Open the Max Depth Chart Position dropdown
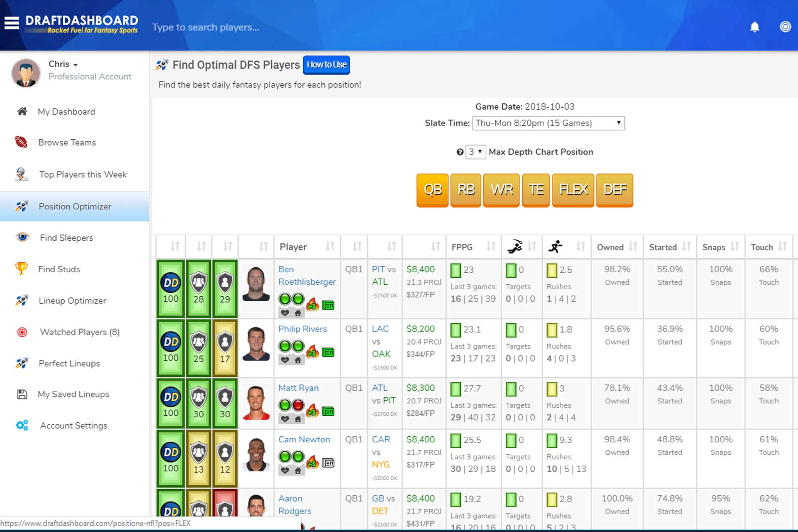 click(475, 152)
